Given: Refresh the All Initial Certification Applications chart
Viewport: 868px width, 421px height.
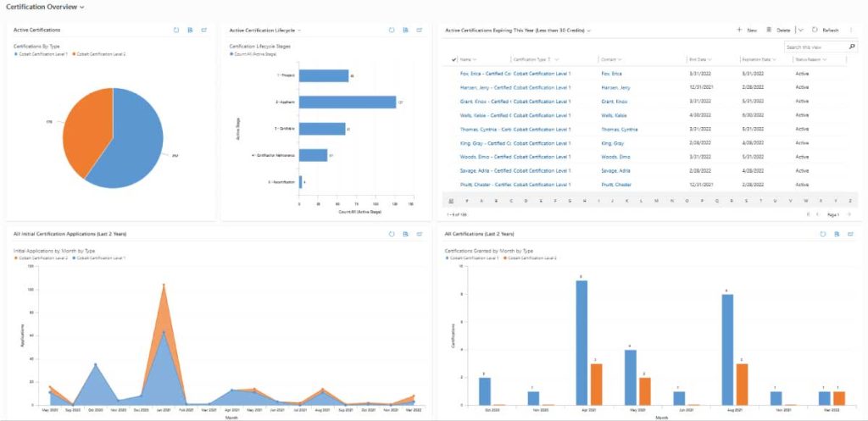Looking at the screenshot, I should (392, 234).
